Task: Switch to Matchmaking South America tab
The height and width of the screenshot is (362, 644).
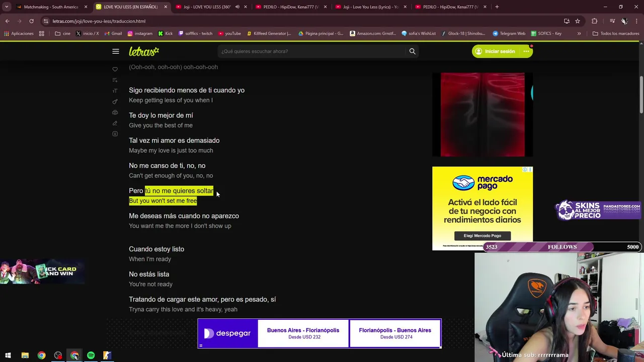Action: (51, 7)
